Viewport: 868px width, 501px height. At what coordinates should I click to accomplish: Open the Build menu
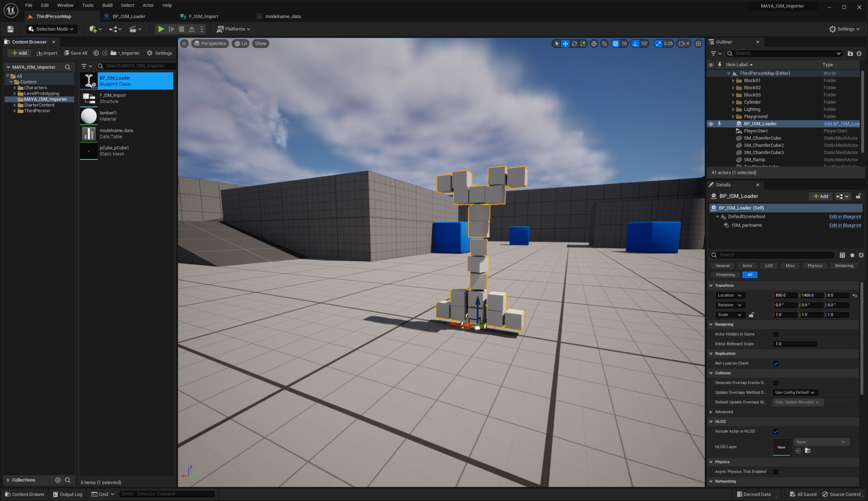[107, 5]
